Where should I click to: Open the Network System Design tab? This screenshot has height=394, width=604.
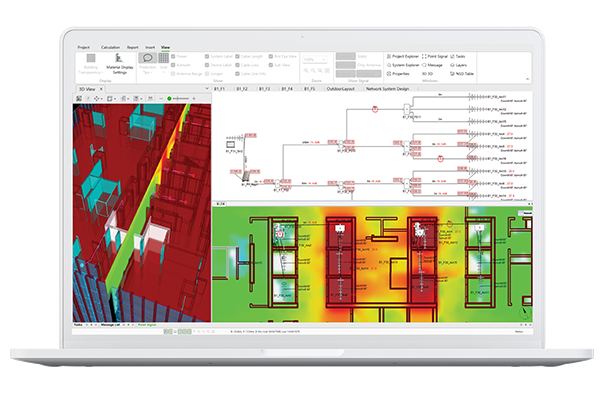pyautogui.click(x=387, y=89)
